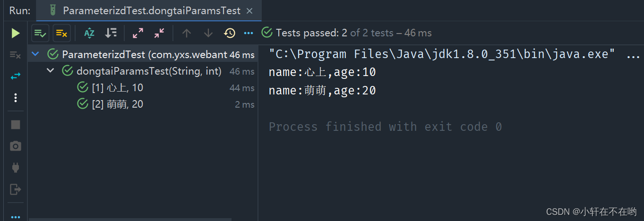Toggle the Show Passed tests filter
The width and height of the screenshot is (644, 221).
click(40, 33)
